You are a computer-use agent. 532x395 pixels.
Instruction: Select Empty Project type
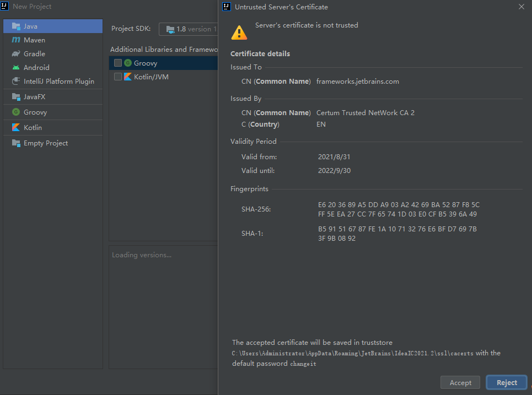[53, 143]
